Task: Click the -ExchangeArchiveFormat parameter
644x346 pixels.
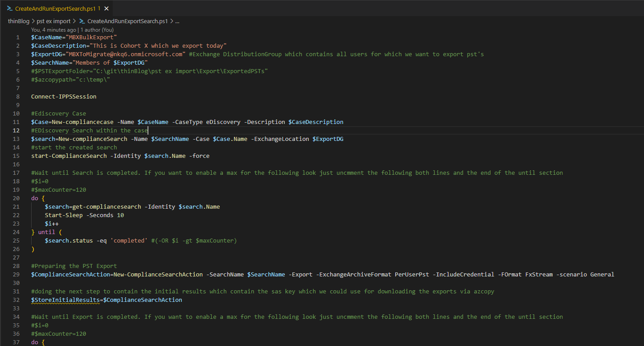Action: tap(353, 274)
